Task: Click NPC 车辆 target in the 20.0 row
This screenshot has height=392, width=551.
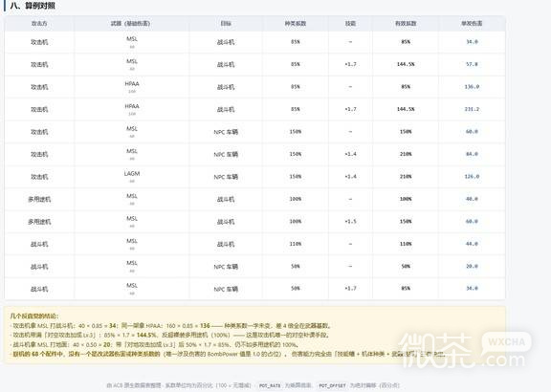Action: click(226, 267)
